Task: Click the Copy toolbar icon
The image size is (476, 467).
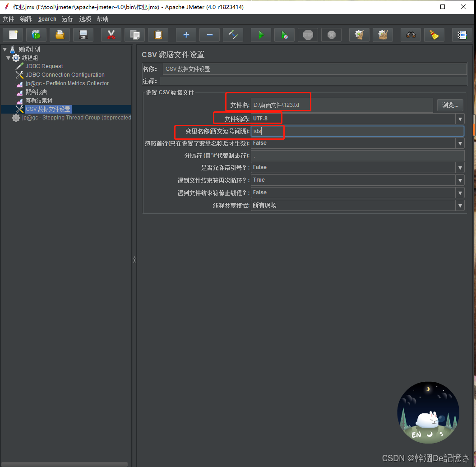Action: (135, 35)
